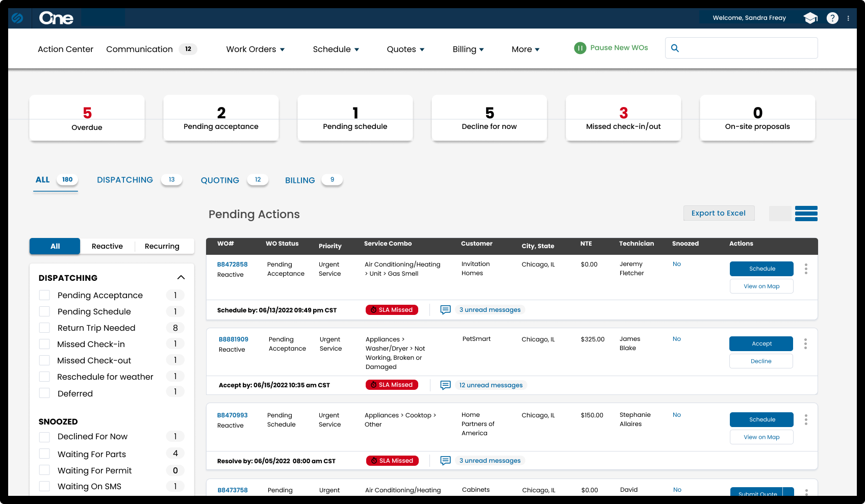Click Schedule button for B8472858

(x=762, y=269)
